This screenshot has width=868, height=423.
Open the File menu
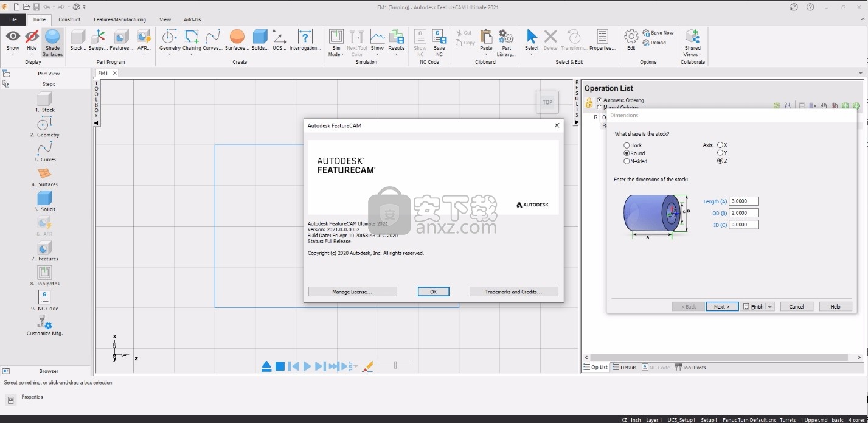point(13,19)
